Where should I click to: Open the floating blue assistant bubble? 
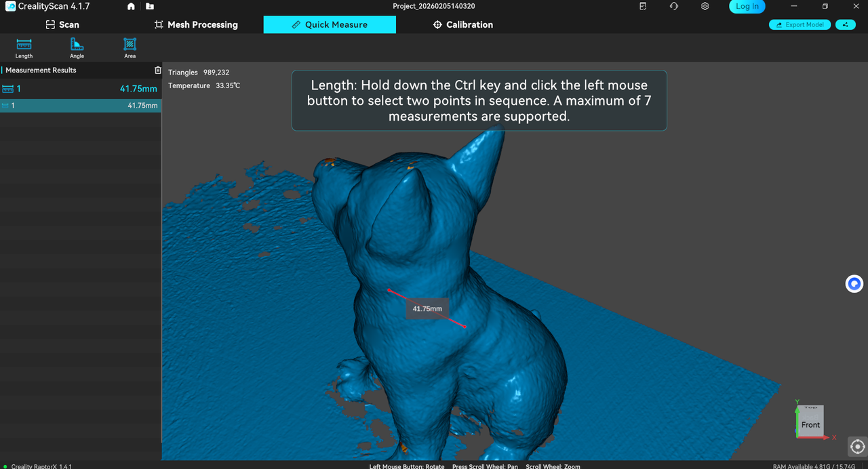click(x=854, y=284)
